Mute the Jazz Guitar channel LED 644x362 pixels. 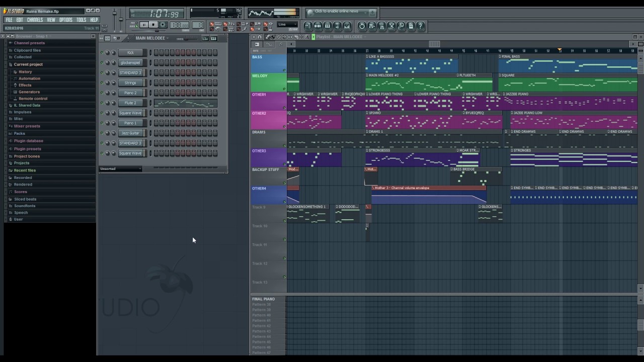tap(102, 133)
